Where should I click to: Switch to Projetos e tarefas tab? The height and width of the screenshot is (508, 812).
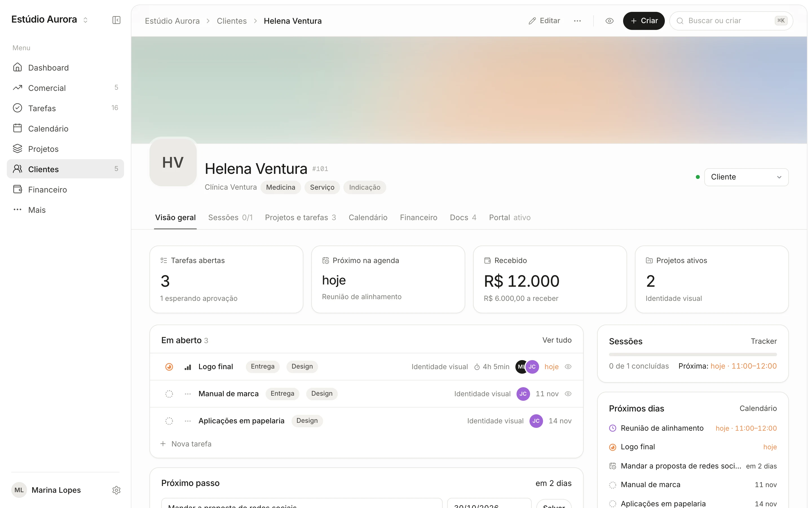pos(300,218)
